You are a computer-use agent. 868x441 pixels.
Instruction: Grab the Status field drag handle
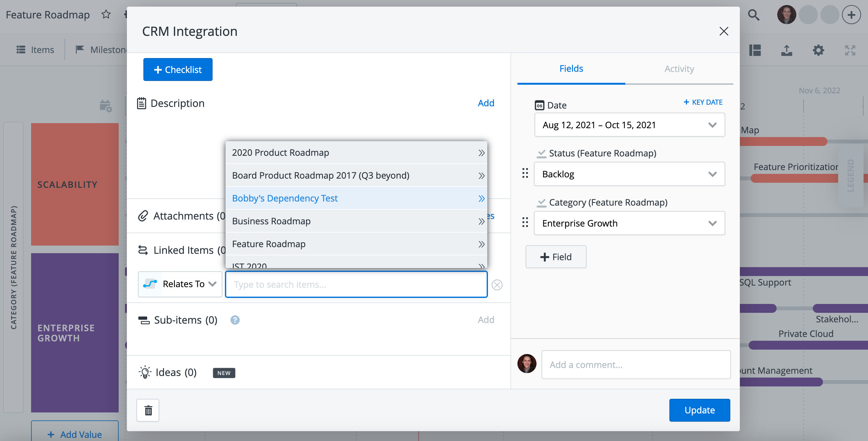(525, 173)
